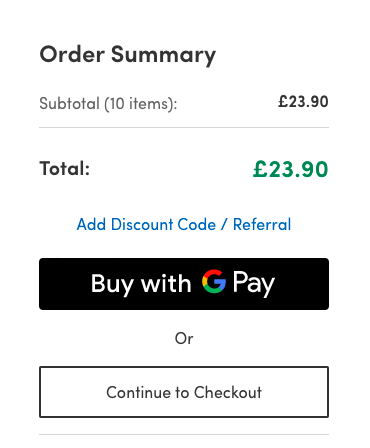Click the Subtotal (10 items) label

108,104
